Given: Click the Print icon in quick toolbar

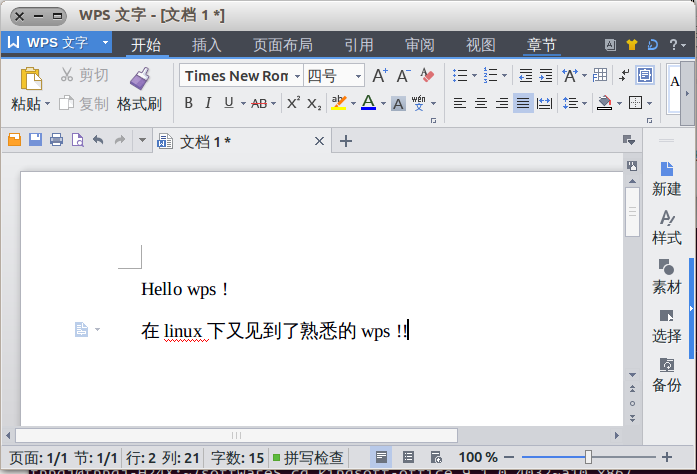Looking at the screenshot, I should pos(56,140).
